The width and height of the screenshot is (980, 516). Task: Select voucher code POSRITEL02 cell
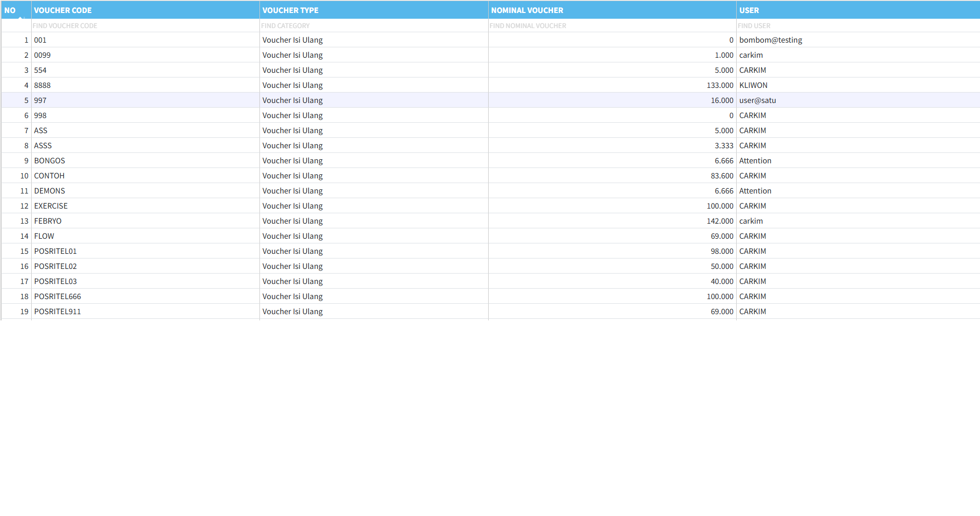coord(146,266)
